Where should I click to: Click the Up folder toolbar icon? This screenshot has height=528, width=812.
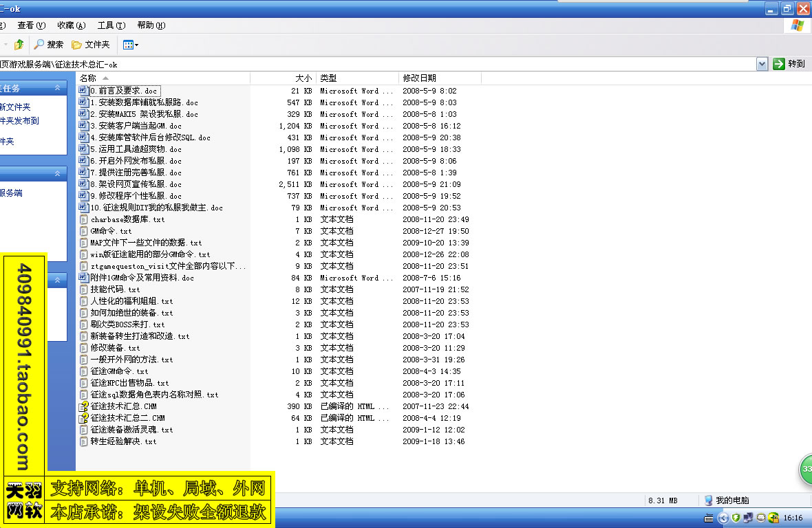click(x=19, y=45)
